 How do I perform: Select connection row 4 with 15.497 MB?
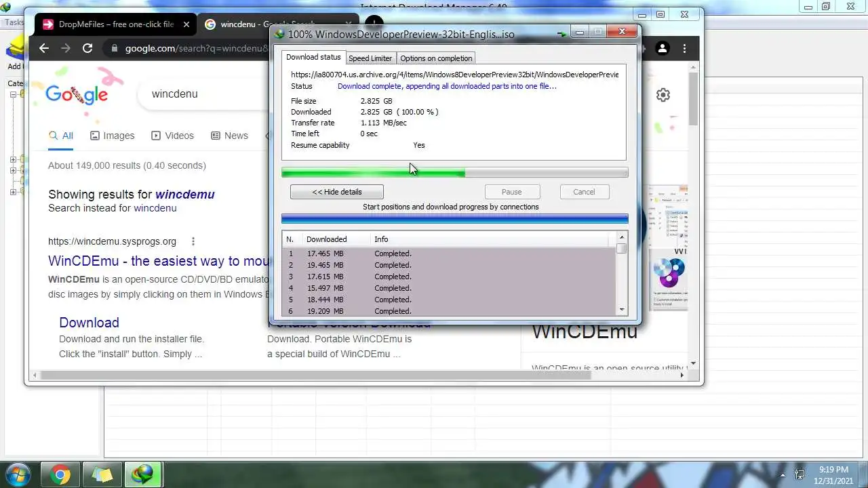(x=448, y=288)
